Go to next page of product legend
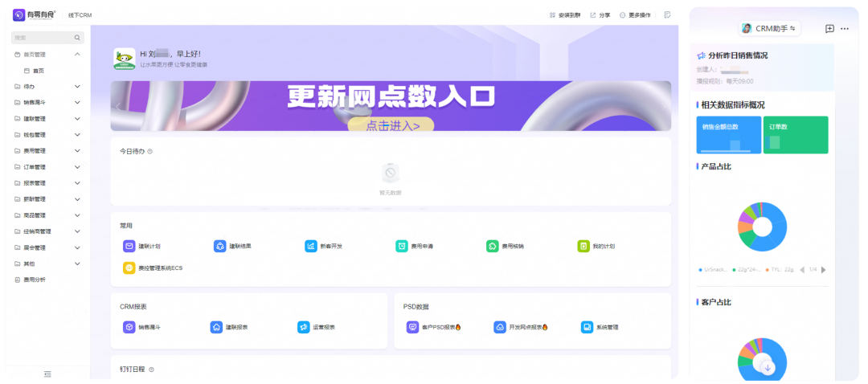This screenshot has width=868, height=384. (x=823, y=270)
